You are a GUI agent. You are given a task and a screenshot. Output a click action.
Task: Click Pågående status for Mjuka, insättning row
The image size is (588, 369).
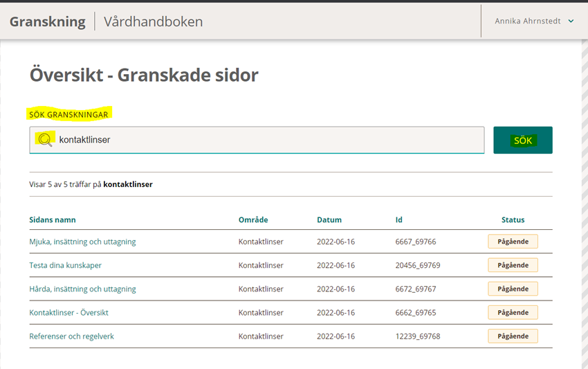click(513, 242)
